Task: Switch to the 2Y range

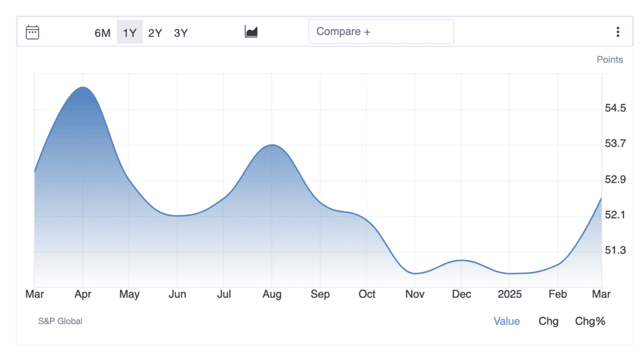Action: coord(155,33)
